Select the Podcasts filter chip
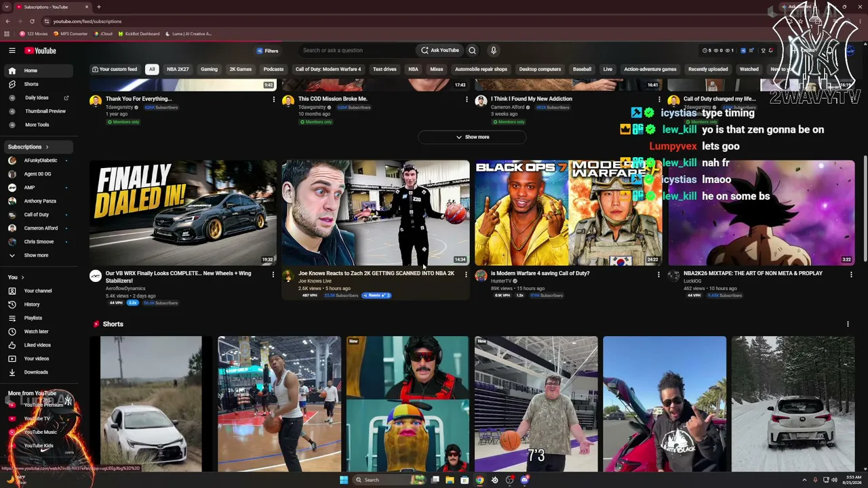 coord(273,69)
